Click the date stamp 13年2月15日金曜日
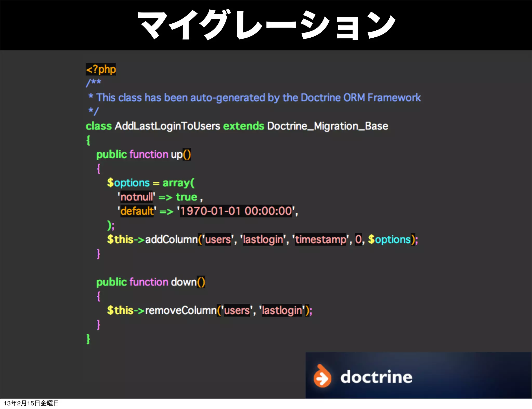Image resolution: width=532 pixels, height=409 pixels. (x=31, y=403)
